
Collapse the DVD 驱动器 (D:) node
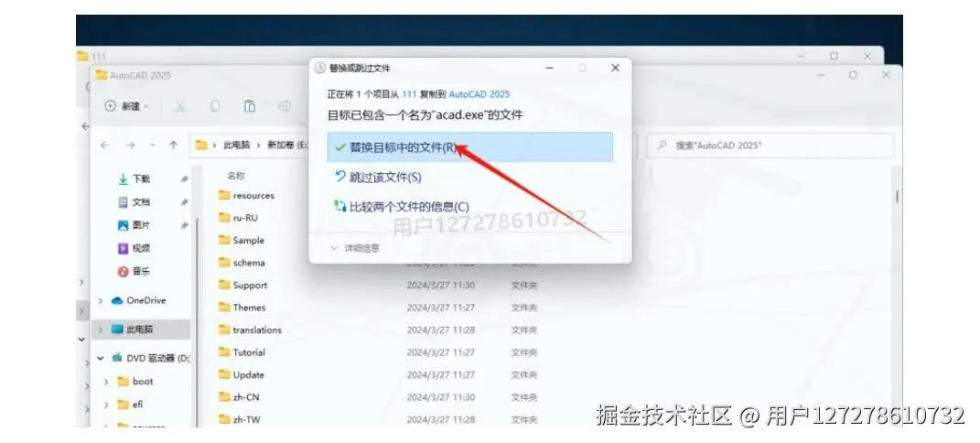pos(100,358)
